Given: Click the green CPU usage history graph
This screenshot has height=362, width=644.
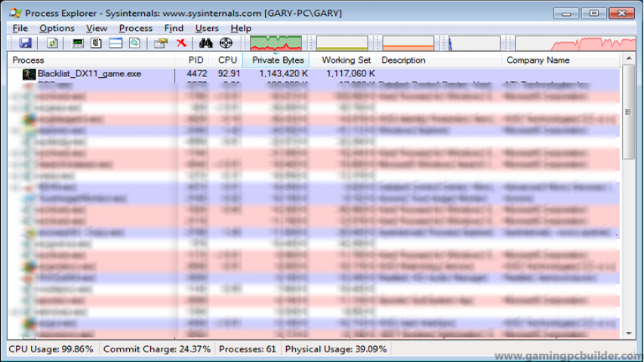Looking at the screenshot, I should click(276, 43).
